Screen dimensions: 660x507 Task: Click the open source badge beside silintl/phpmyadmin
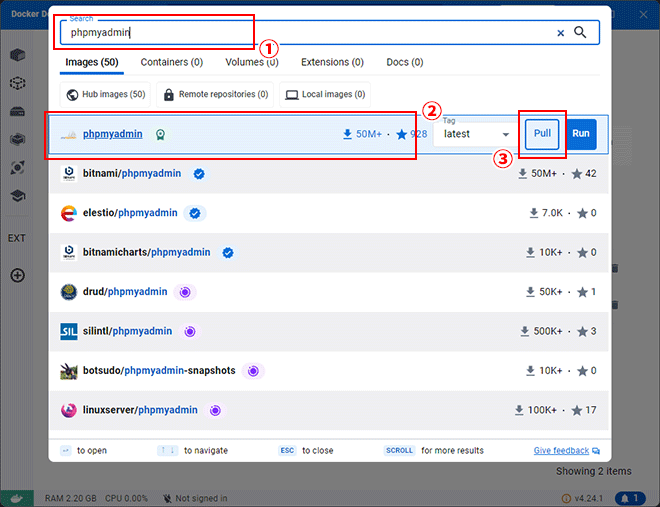pos(190,332)
